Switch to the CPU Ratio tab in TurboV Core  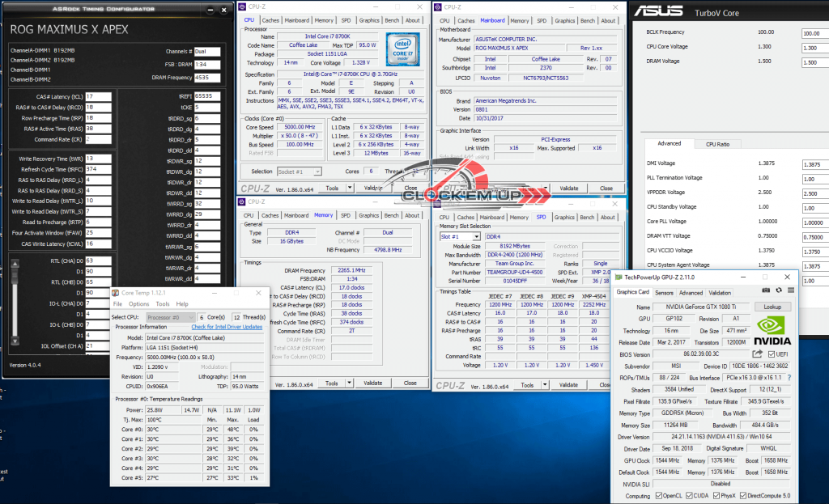click(x=717, y=144)
